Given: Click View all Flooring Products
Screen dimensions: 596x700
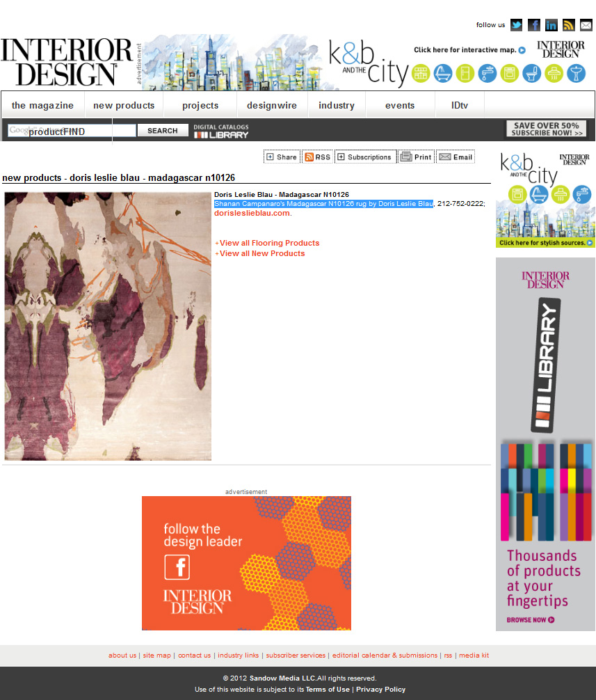Looking at the screenshot, I should [x=269, y=243].
